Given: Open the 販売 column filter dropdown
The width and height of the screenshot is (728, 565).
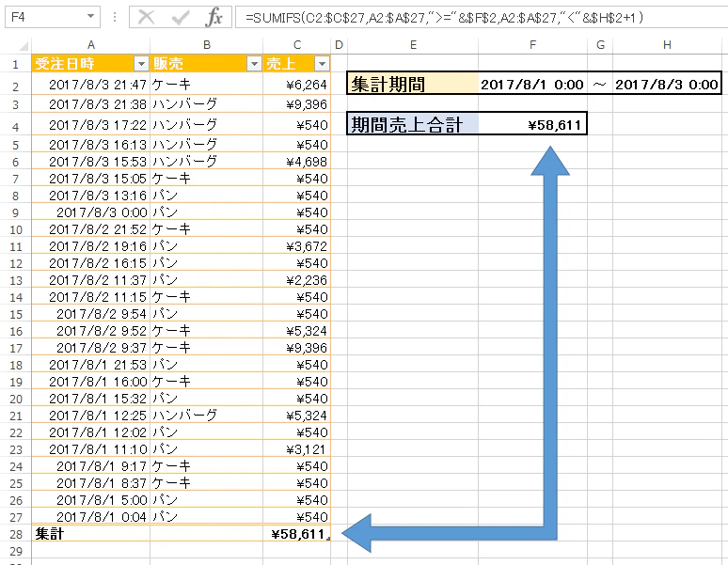Looking at the screenshot, I should pos(254,64).
